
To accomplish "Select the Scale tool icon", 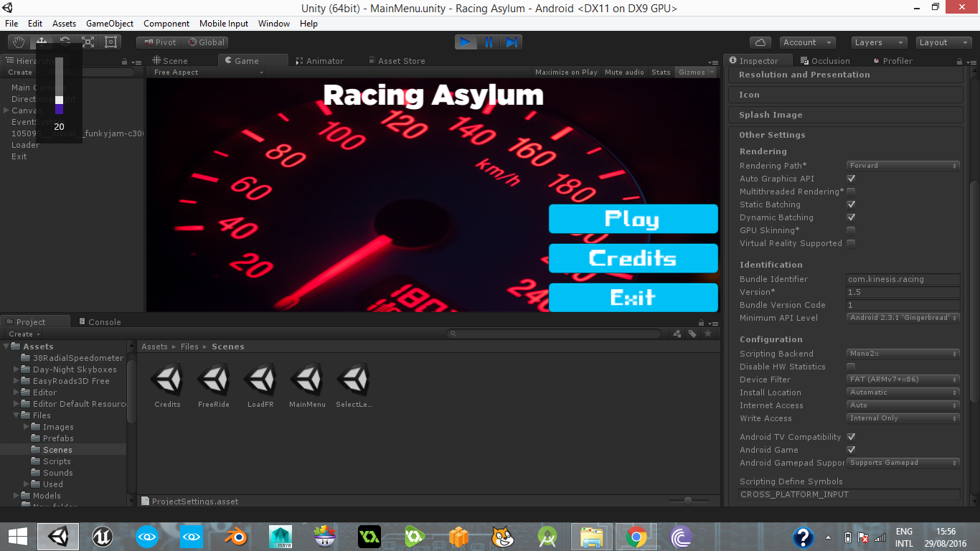I will pos(88,42).
